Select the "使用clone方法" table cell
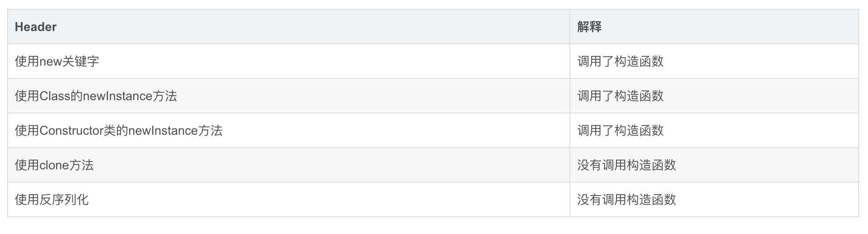The height and width of the screenshot is (234, 868). pos(54,165)
